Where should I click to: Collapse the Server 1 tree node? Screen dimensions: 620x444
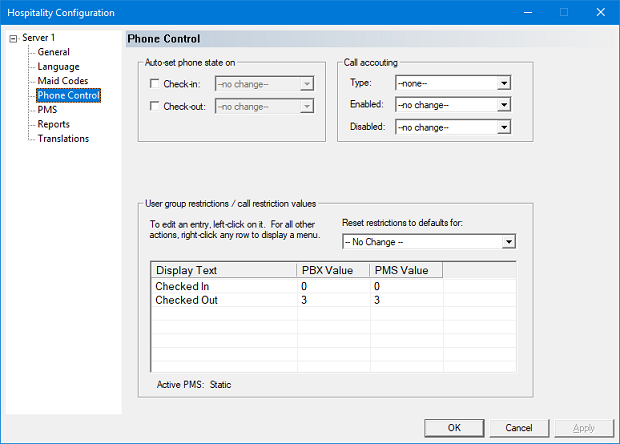12,39
